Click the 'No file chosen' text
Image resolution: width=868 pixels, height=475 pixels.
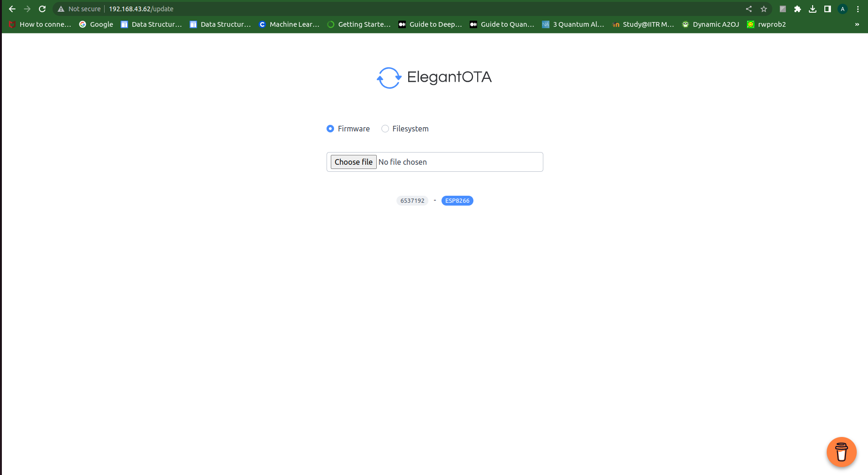tap(403, 162)
